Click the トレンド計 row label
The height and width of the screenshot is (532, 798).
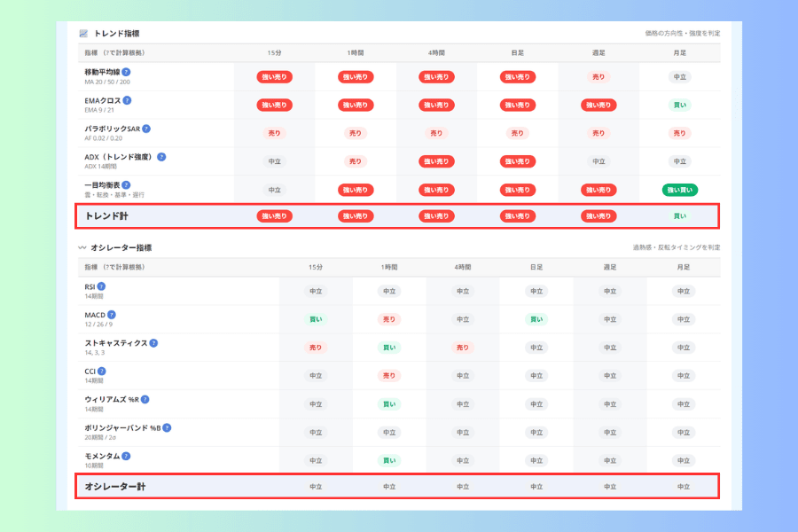pos(106,216)
